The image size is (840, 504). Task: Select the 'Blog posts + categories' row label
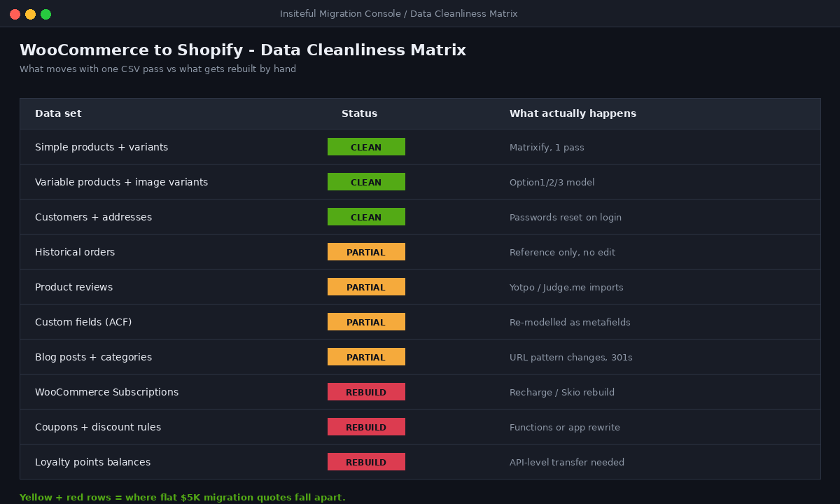(x=93, y=357)
